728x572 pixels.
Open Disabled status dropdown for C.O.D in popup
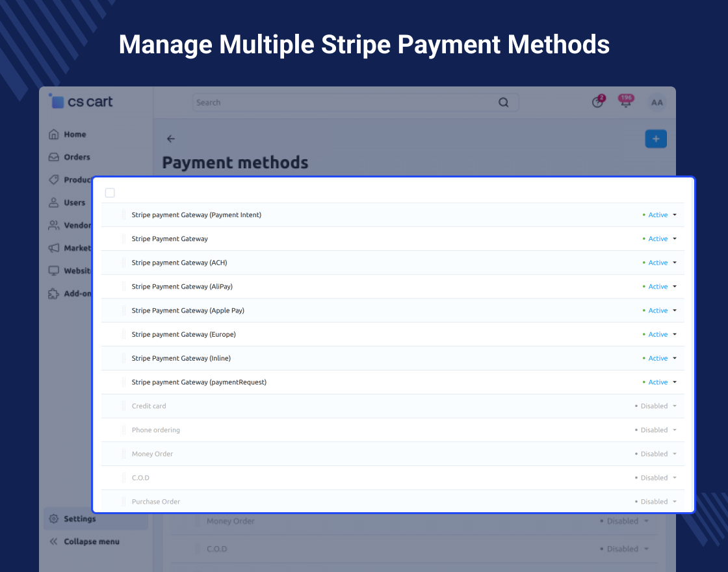click(656, 478)
